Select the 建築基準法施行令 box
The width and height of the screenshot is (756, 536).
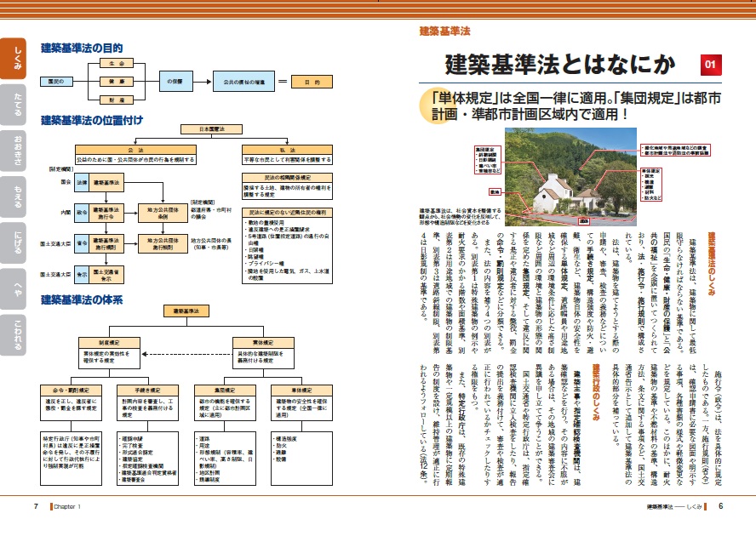coord(106,213)
